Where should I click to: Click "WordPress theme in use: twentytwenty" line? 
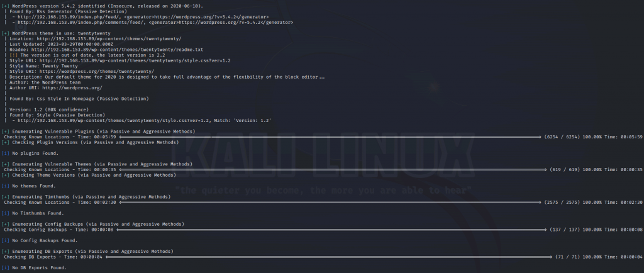coord(56,33)
